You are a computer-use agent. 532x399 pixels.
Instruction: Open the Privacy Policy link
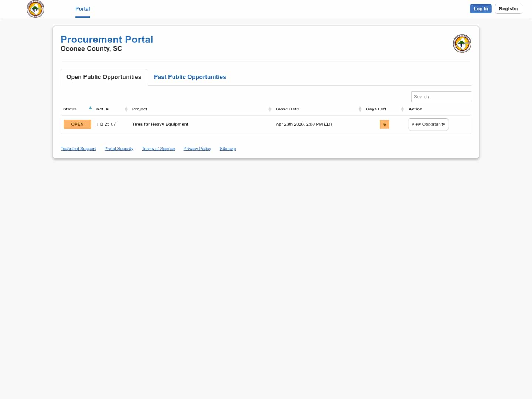click(x=197, y=149)
